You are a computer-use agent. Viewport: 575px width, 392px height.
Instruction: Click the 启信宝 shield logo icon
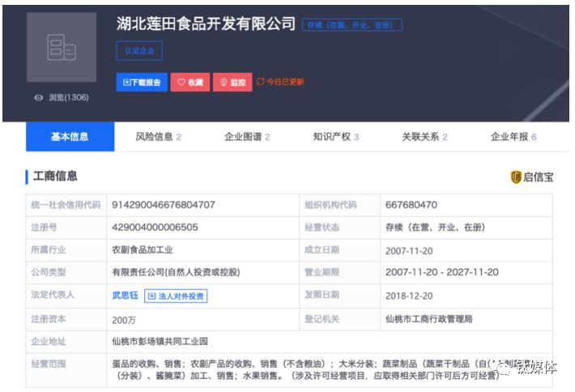(516, 177)
